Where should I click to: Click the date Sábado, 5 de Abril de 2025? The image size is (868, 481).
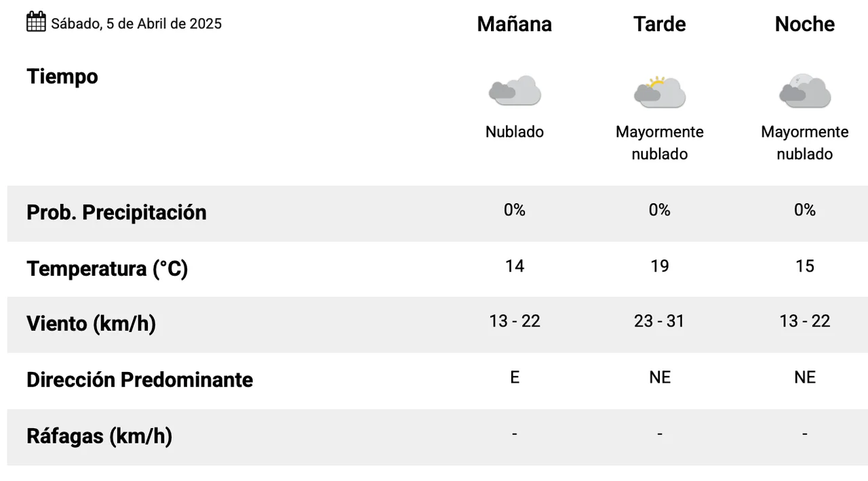point(136,24)
